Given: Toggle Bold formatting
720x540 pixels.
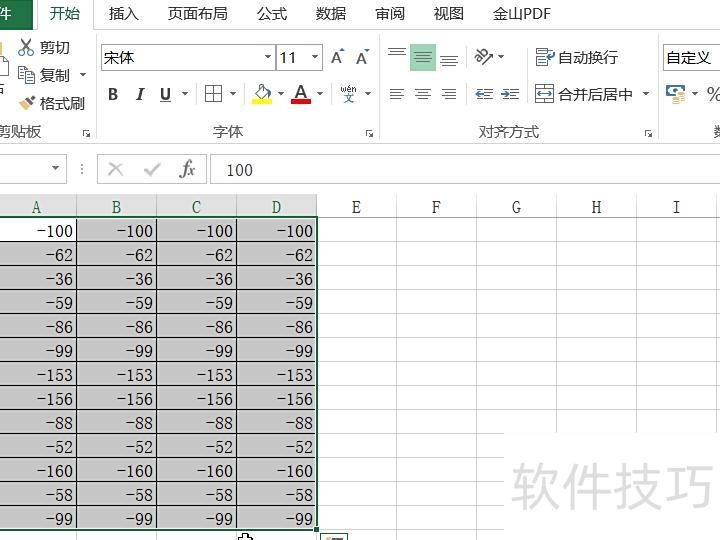Looking at the screenshot, I should 113,94.
